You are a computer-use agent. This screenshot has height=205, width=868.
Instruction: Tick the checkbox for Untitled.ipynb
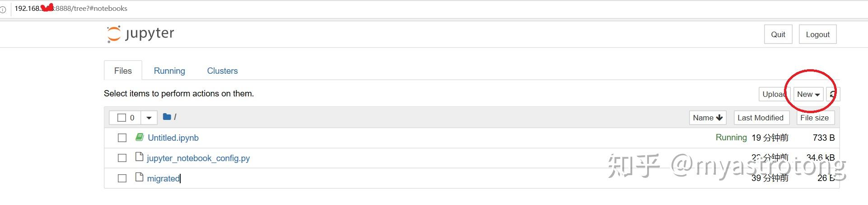pos(122,138)
